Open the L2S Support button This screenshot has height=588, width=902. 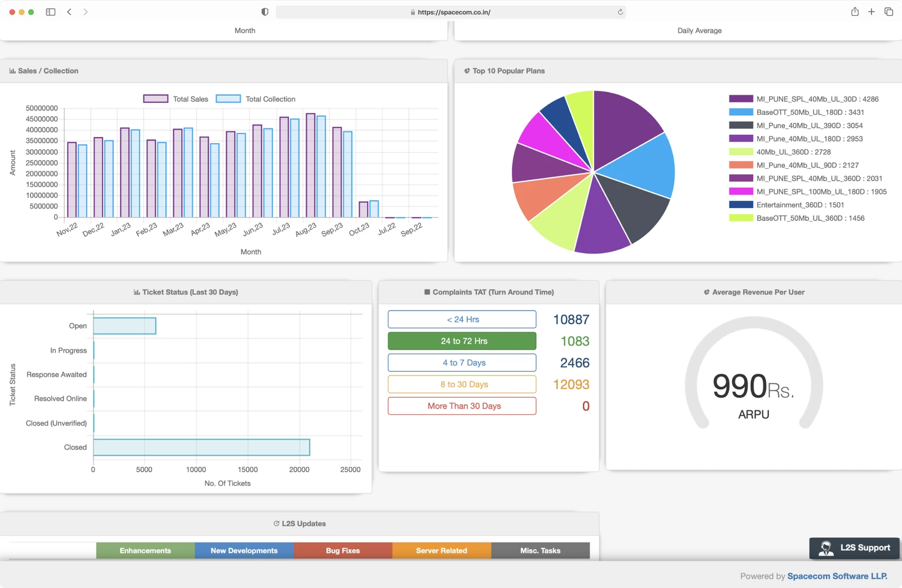point(855,548)
